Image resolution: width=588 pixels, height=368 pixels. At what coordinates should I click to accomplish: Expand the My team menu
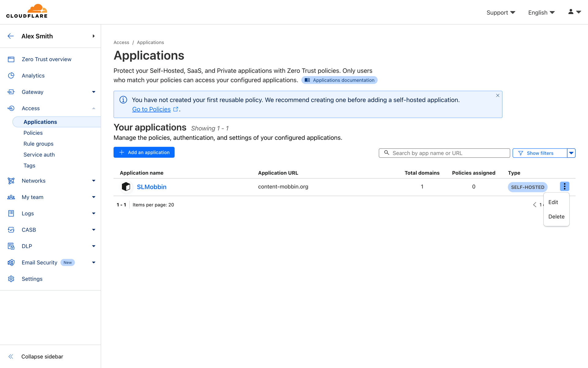click(94, 197)
